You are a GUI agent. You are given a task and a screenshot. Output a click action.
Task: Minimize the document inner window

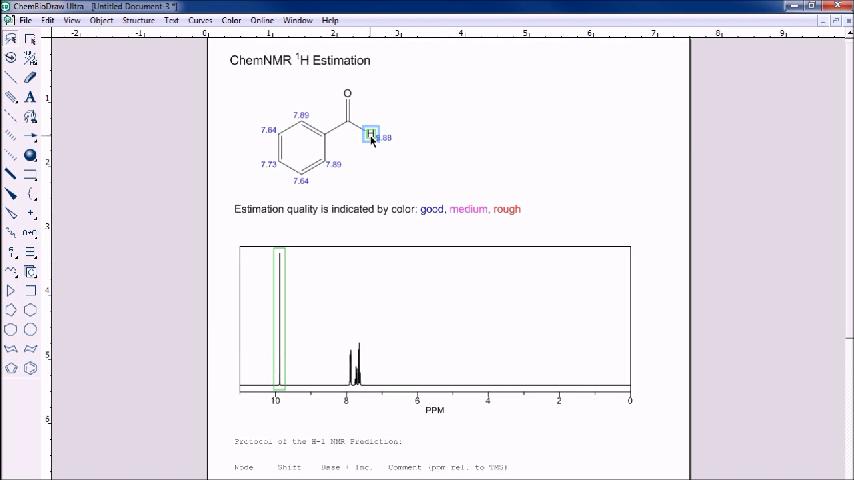coord(822,21)
